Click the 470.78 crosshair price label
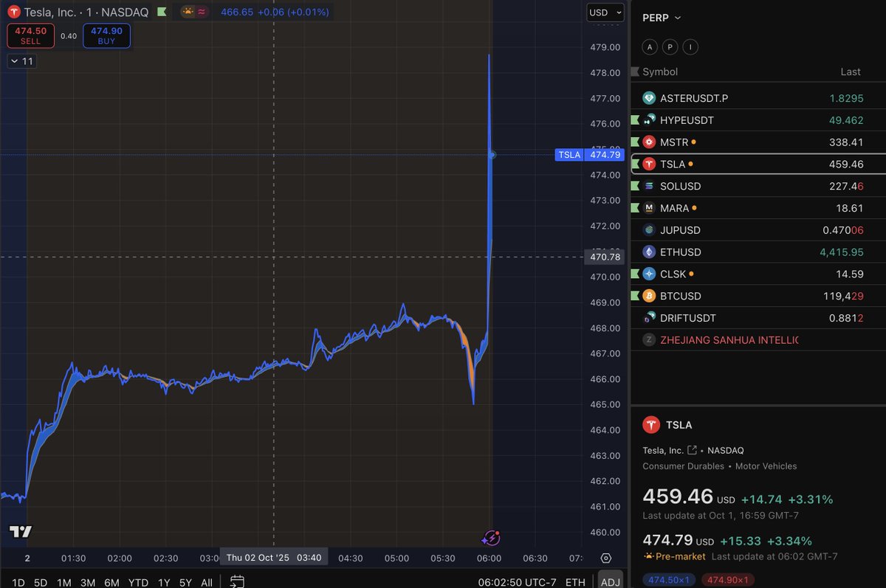 point(605,257)
